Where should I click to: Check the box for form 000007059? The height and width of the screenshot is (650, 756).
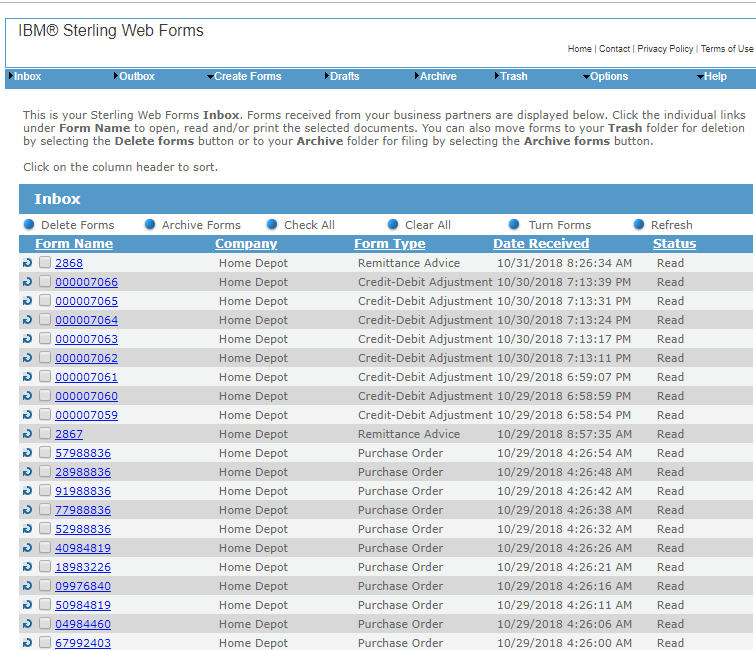point(45,414)
